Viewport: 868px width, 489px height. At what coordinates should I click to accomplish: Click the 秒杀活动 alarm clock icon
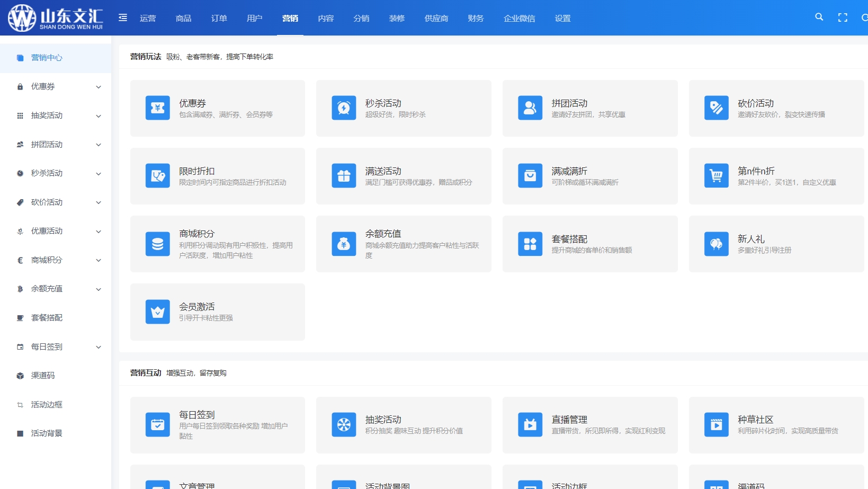tap(344, 108)
